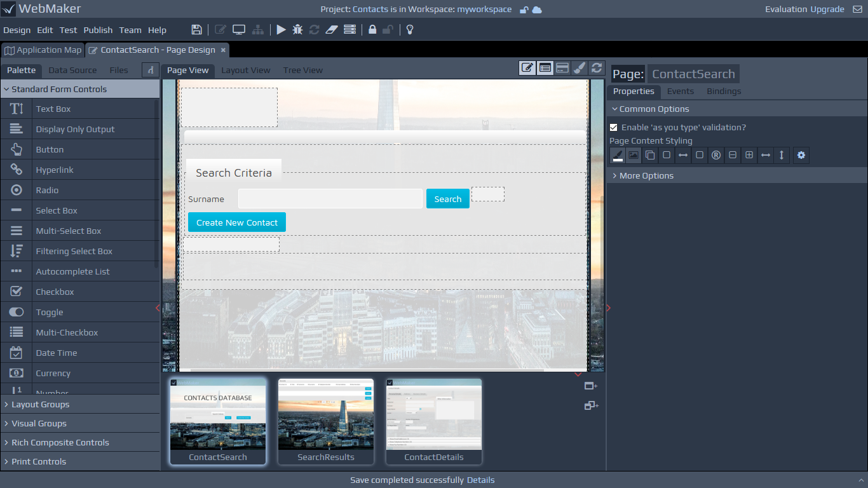868x488 pixels.
Task: Select the background image styling icon
Action: 634,155
